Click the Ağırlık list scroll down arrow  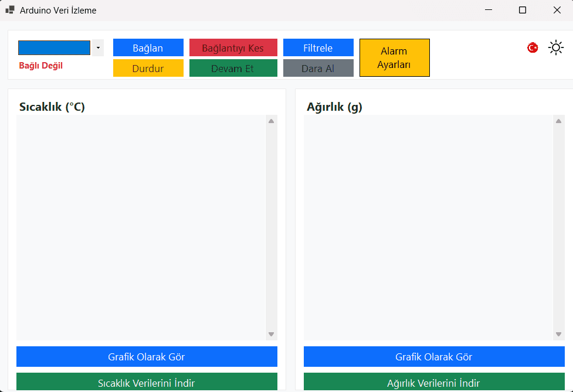tap(558, 335)
